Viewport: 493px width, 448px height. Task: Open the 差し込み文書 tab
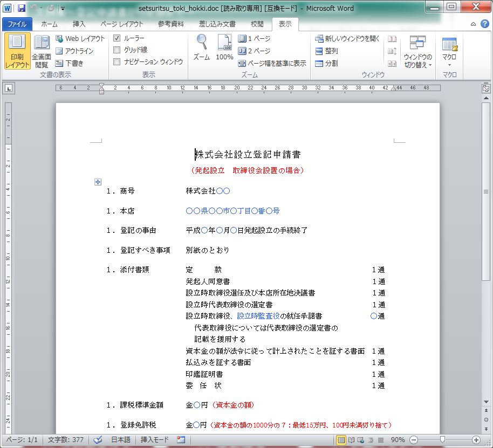(x=217, y=24)
